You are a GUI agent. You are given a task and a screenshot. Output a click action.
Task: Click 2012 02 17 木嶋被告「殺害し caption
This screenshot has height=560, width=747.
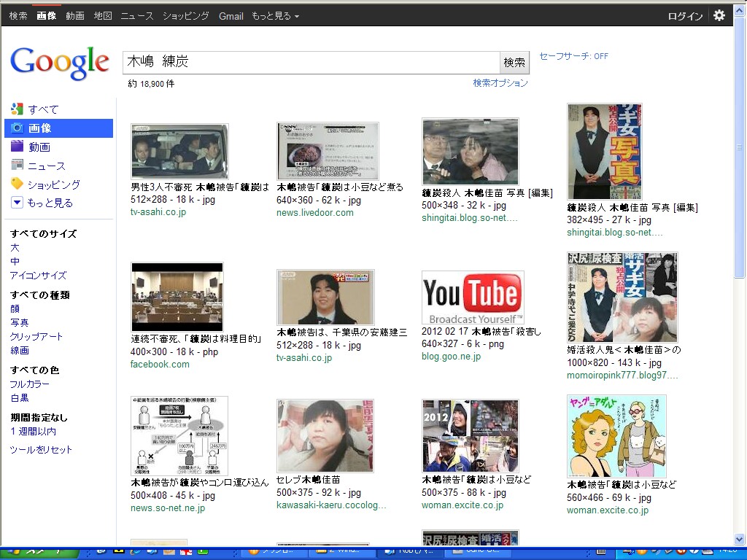(x=481, y=332)
